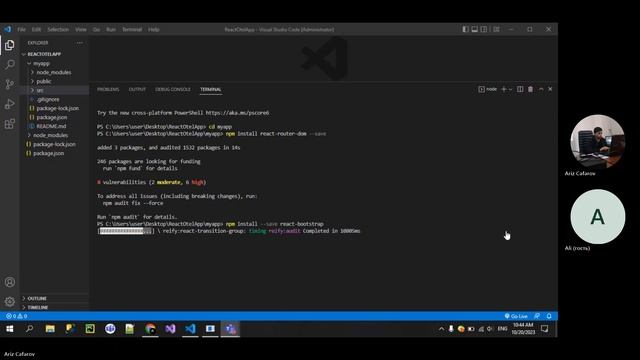Close the terminal panel
Image resolution: width=640 pixels, height=360 pixels.
550,89
